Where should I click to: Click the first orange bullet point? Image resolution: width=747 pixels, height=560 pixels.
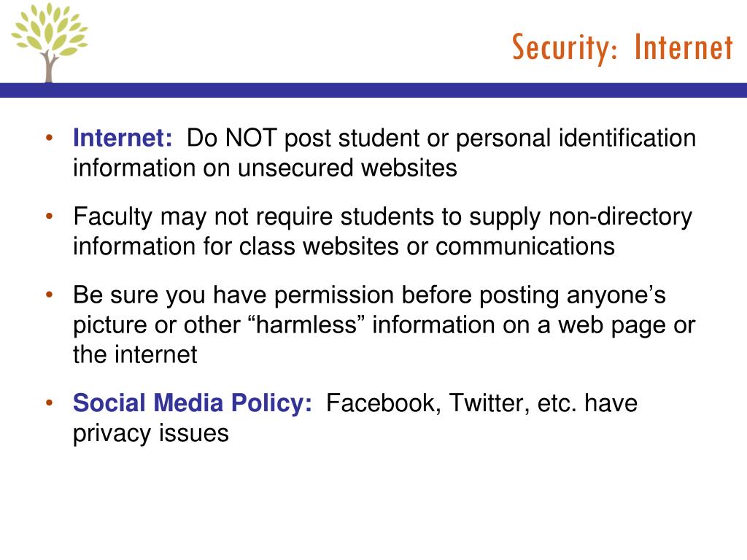(49, 139)
